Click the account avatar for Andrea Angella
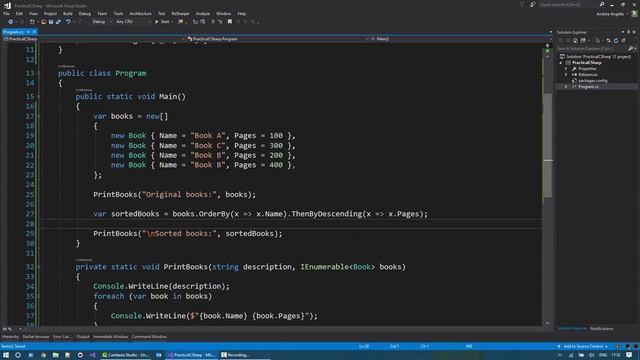This screenshot has width=640, height=360. tap(634, 13)
